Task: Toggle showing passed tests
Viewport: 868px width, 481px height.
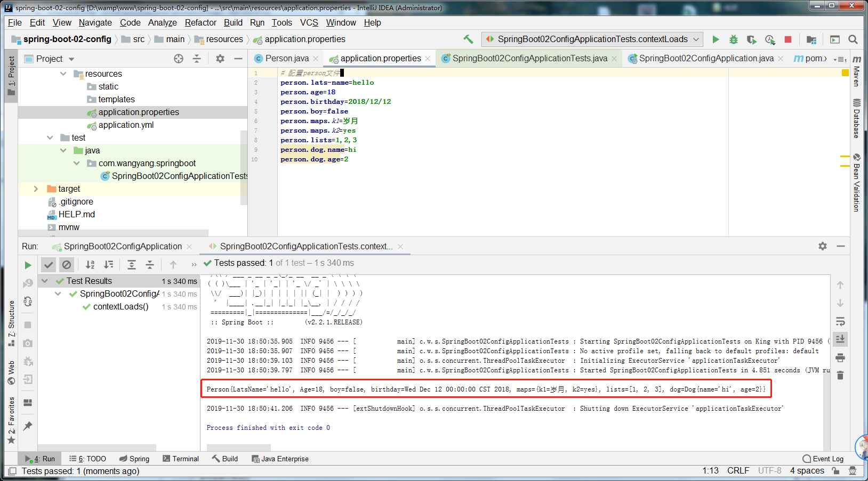Action: (x=49, y=265)
